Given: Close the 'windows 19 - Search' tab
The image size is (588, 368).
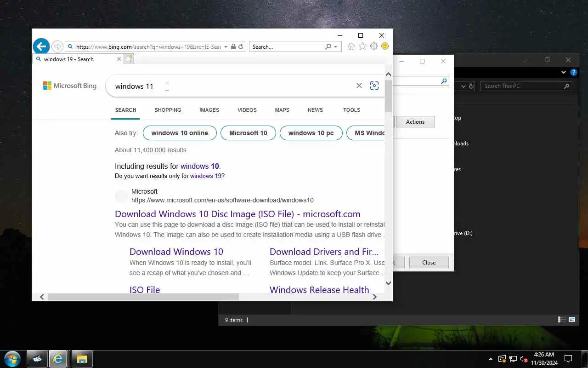Looking at the screenshot, I should click(x=119, y=59).
